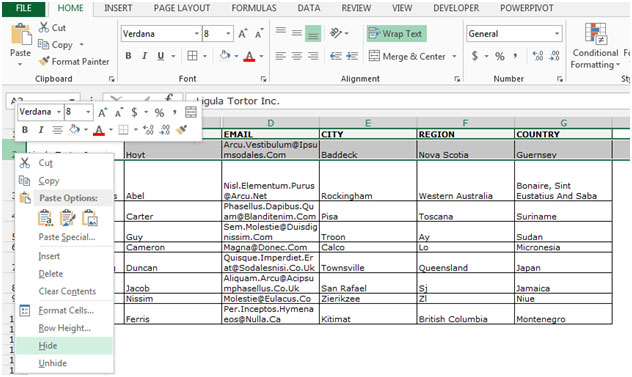Select column D header

270,123
